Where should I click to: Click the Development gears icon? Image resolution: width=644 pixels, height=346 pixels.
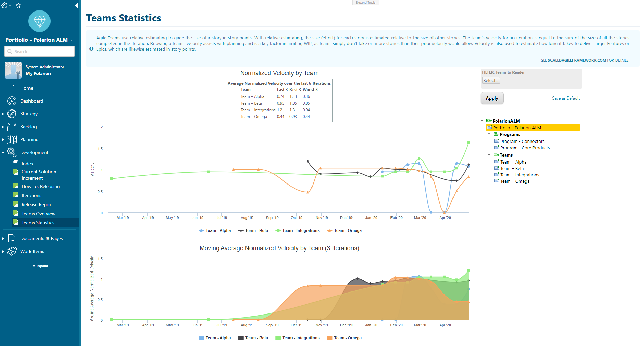(12, 152)
